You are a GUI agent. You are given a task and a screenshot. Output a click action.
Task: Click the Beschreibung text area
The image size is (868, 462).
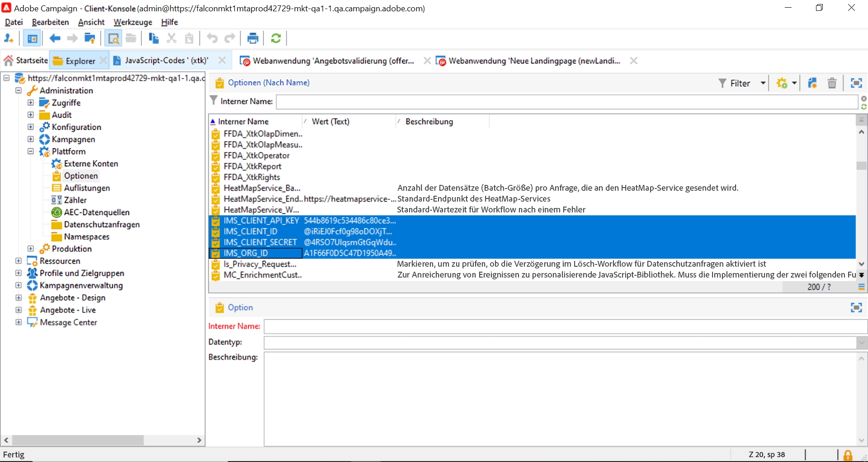point(560,398)
